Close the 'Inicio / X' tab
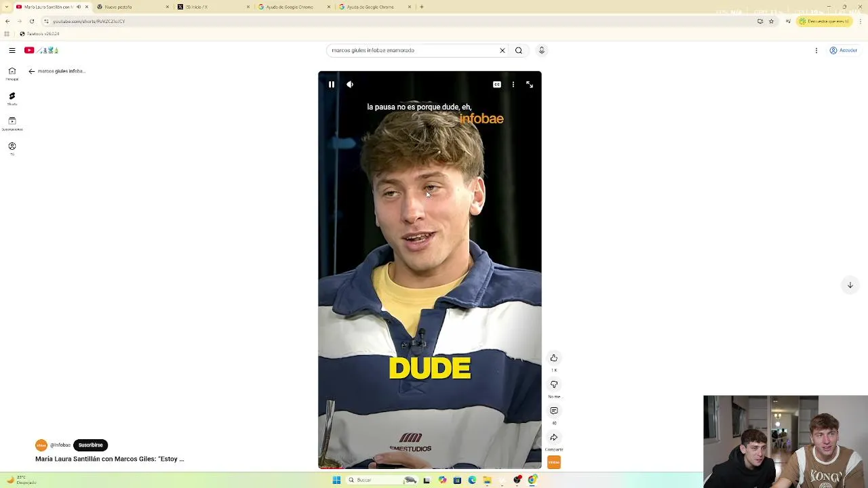868x488 pixels. tap(248, 7)
